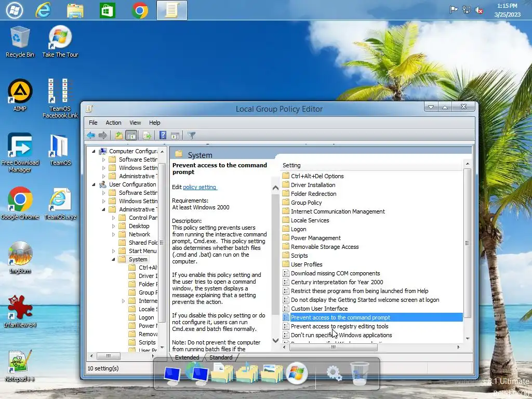Click the muted volume tray icon
Image resolution: width=532 pixels, height=399 pixels.
pos(479,10)
